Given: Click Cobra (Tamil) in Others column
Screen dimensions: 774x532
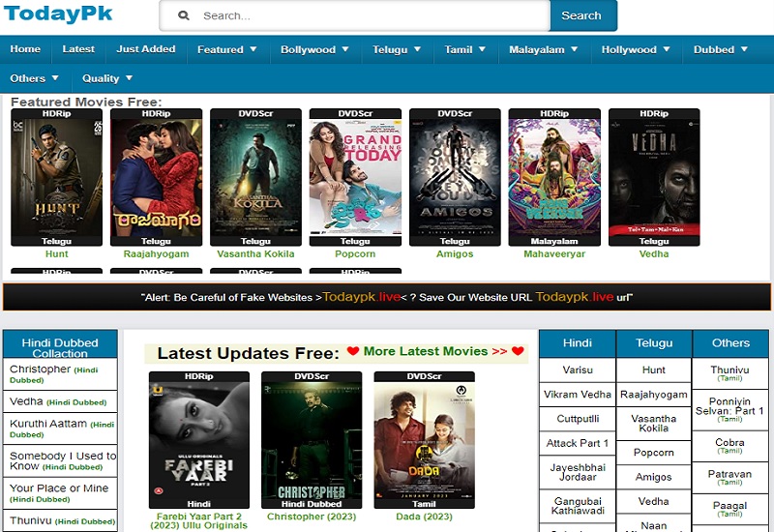Looking at the screenshot, I should (x=730, y=446).
